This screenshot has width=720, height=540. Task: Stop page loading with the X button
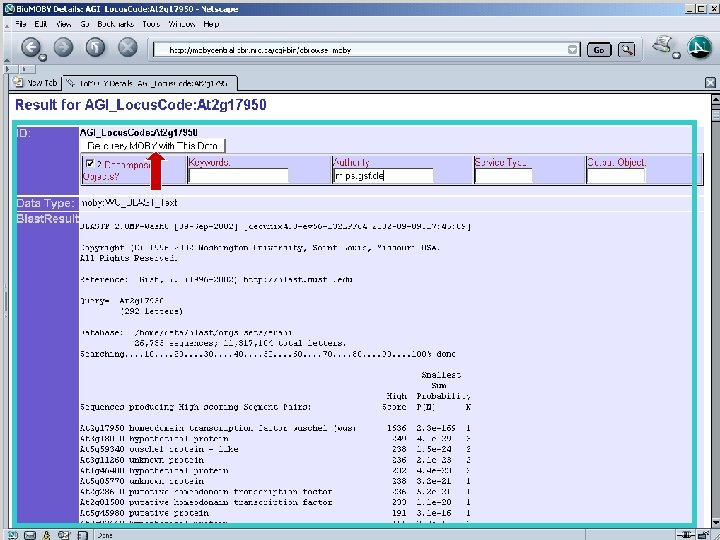128,47
